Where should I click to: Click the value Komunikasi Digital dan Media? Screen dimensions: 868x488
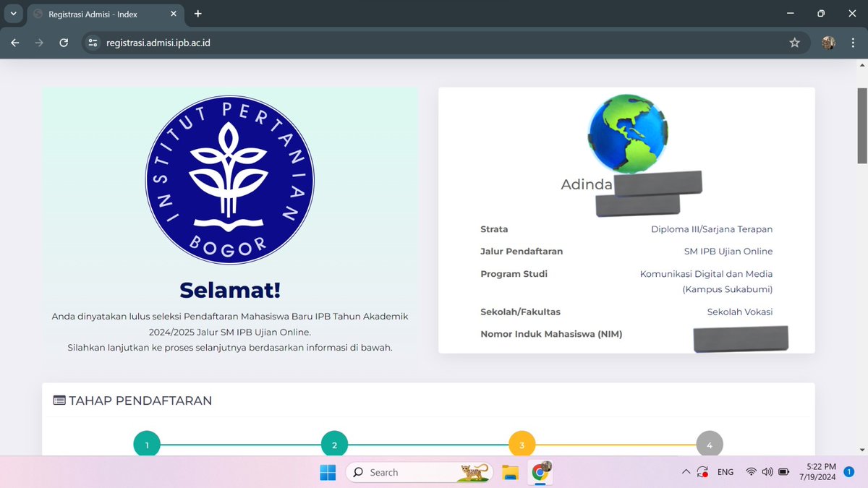click(707, 274)
